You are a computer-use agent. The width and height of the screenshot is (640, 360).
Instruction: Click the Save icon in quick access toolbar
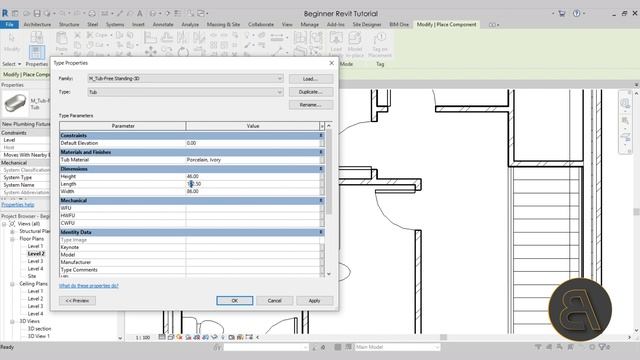37,13
